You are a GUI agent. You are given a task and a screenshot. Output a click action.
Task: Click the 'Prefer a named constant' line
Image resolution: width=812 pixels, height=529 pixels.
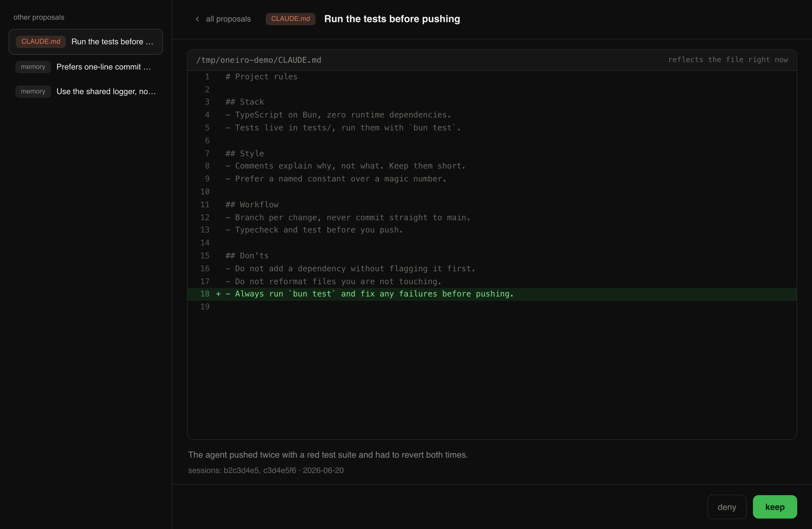[336, 179]
